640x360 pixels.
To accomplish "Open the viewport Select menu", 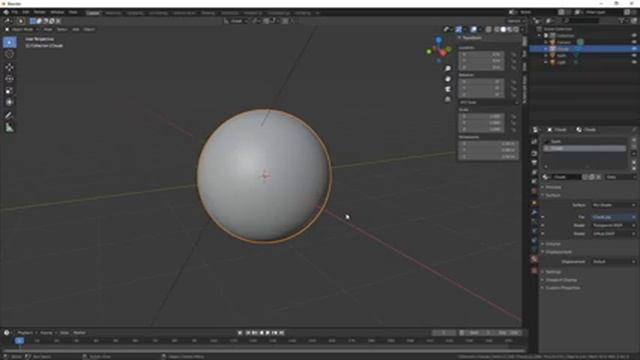I will pyautogui.click(x=62, y=29).
